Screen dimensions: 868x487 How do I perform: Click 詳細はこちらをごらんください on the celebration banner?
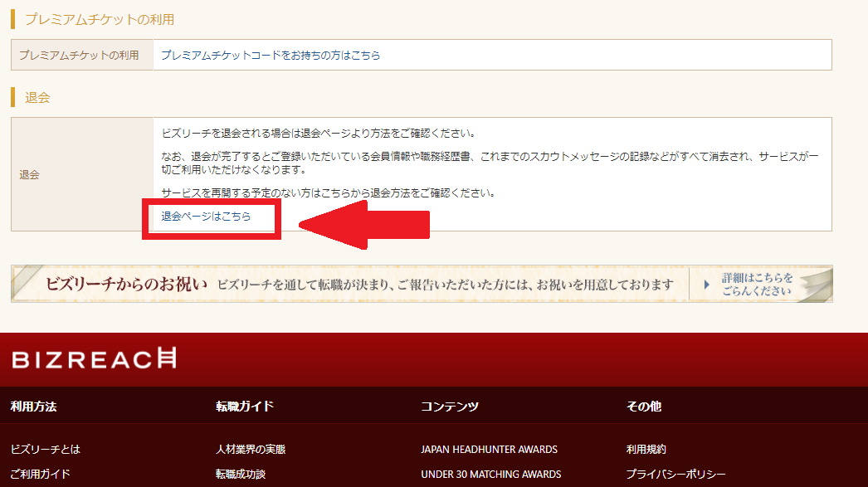(x=754, y=285)
